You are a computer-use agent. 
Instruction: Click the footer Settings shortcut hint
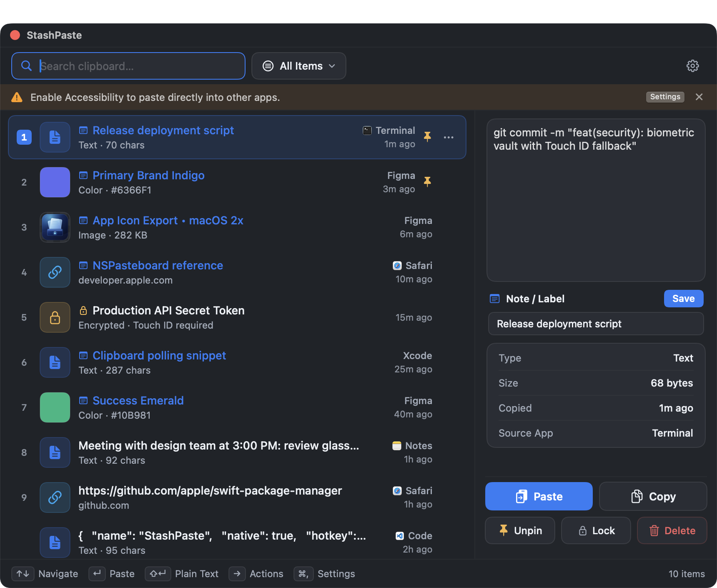pos(324,574)
